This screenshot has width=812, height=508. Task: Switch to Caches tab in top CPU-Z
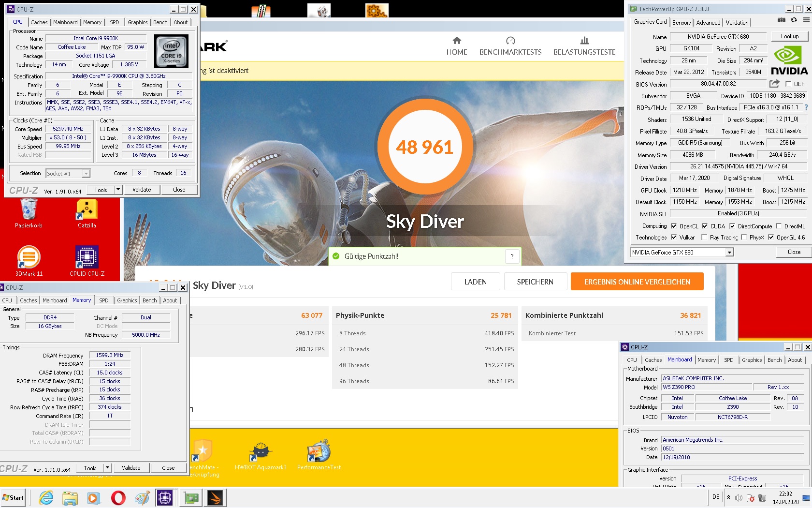[39, 22]
